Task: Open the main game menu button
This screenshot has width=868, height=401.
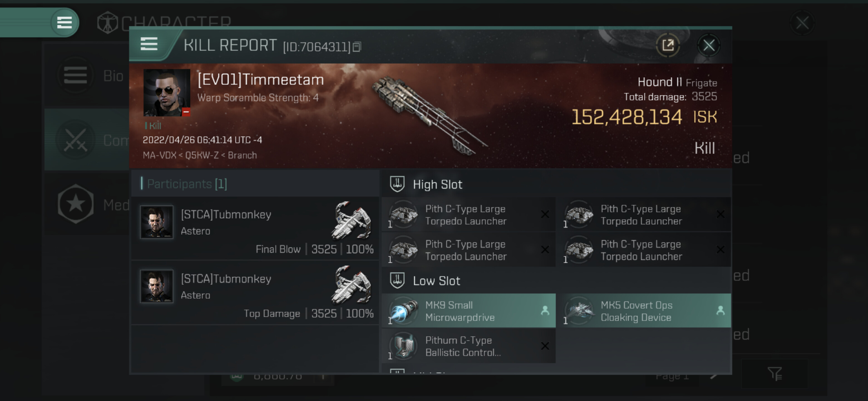Action: pos(64,23)
